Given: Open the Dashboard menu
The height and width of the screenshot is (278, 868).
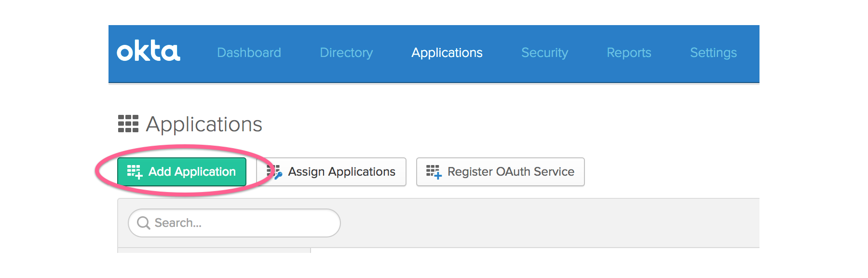Looking at the screenshot, I should coord(249,53).
